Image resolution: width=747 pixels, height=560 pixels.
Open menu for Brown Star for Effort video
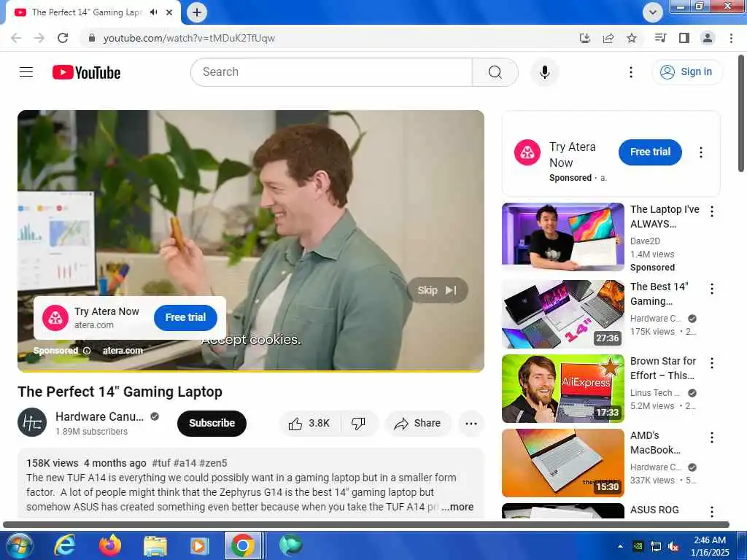pos(712,363)
